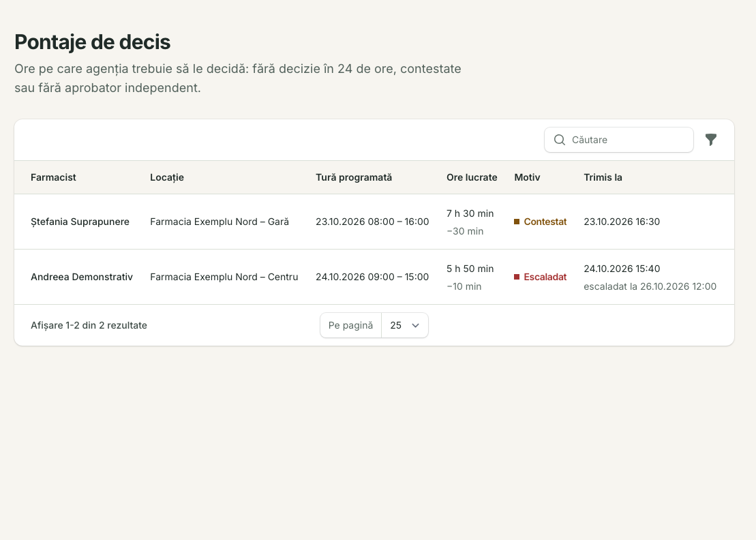Click the Contestat status badge
The height and width of the screenshot is (540, 756).
click(541, 222)
